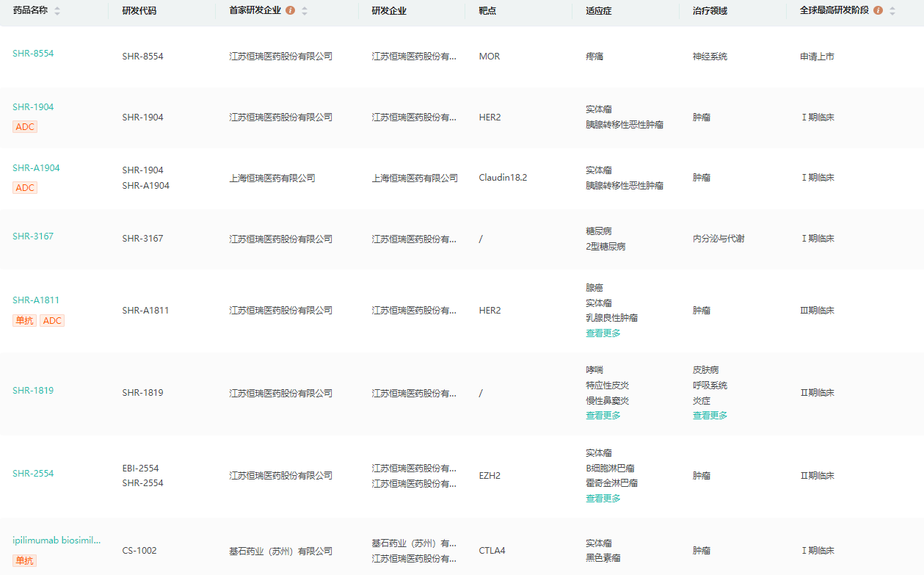Click code EBI-2554 in SHR-2554 row
This screenshot has height=575, width=924.
click(140, 469)
